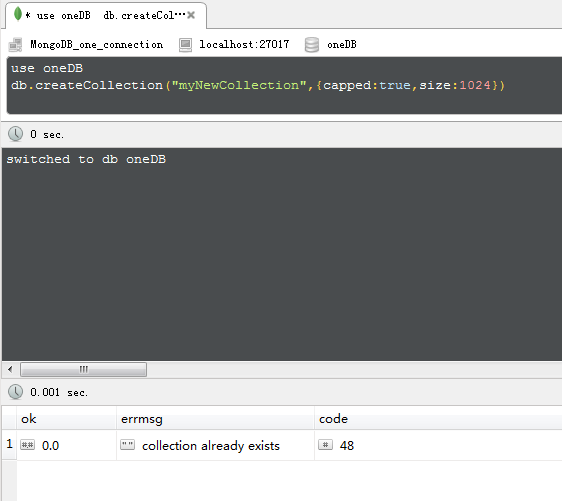562x501 pixels.
Task: Click the "0 sec." timing text
Action: click(x=47, y=134)
